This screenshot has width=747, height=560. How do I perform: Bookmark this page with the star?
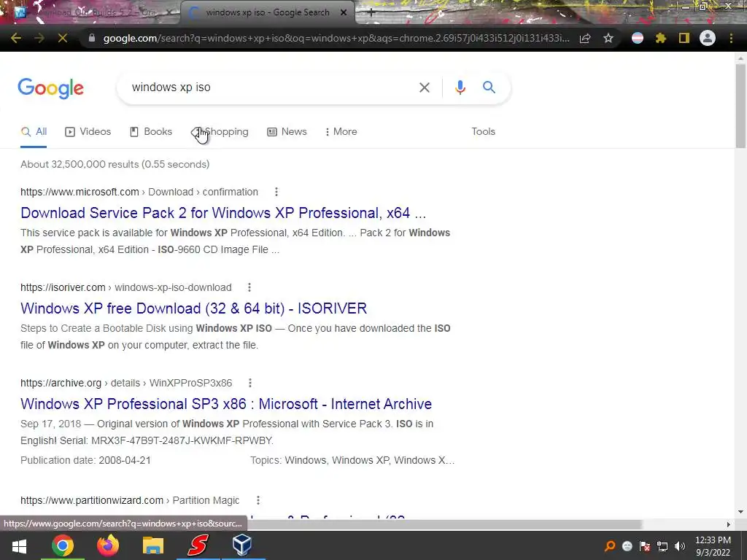pyautogui.click(x=608, y=38)
